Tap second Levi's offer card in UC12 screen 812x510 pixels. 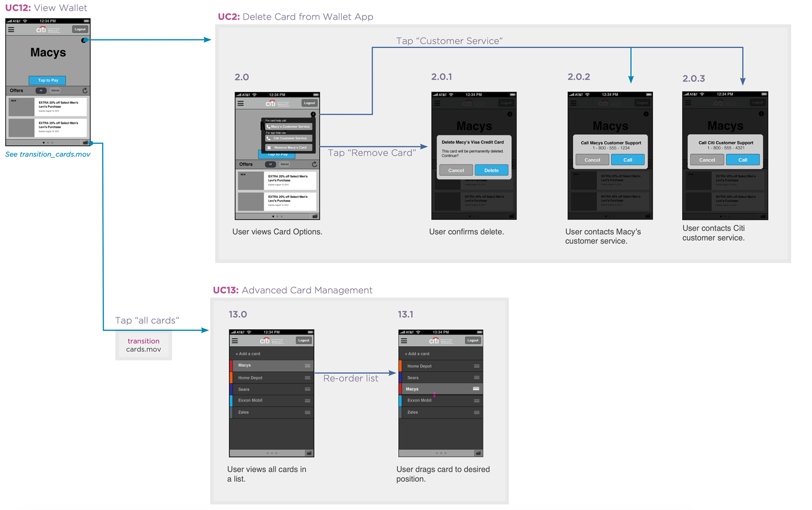click(x=48, y=128)
